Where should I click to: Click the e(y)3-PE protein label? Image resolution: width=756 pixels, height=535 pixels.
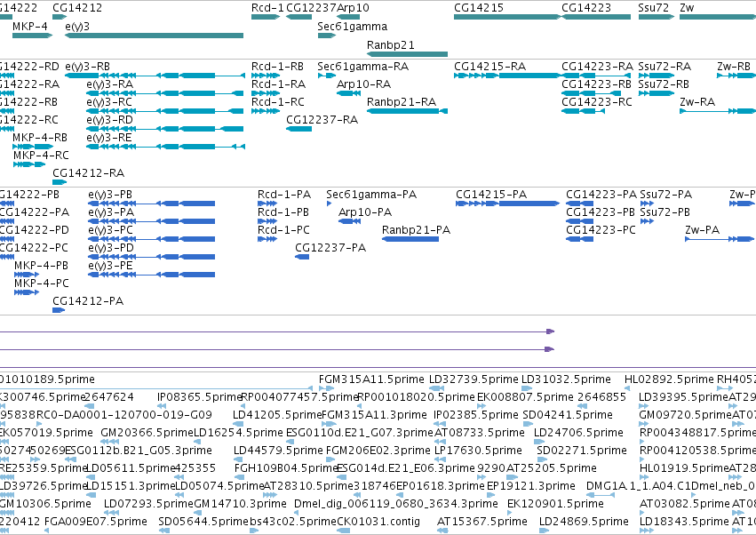pyautogui.click(x=110, y=266)
